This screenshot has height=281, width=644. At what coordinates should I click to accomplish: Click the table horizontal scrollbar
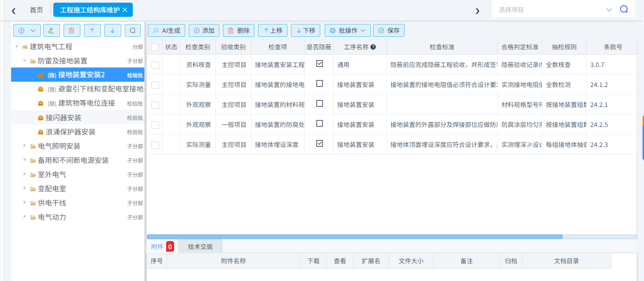[x=355, y=237]
